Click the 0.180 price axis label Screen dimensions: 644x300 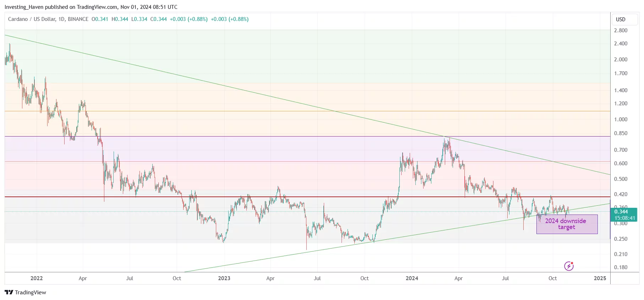pyautogui.click(x=621, y=267)
